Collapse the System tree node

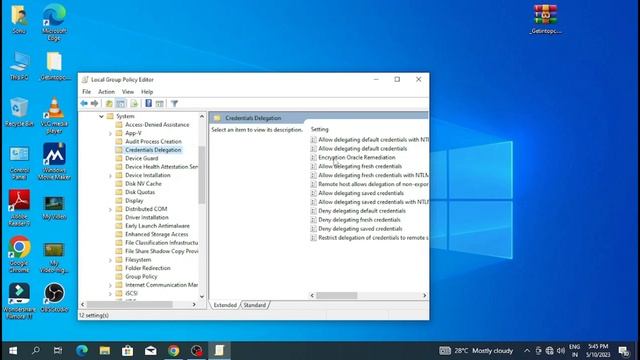[x=101, y=116]
